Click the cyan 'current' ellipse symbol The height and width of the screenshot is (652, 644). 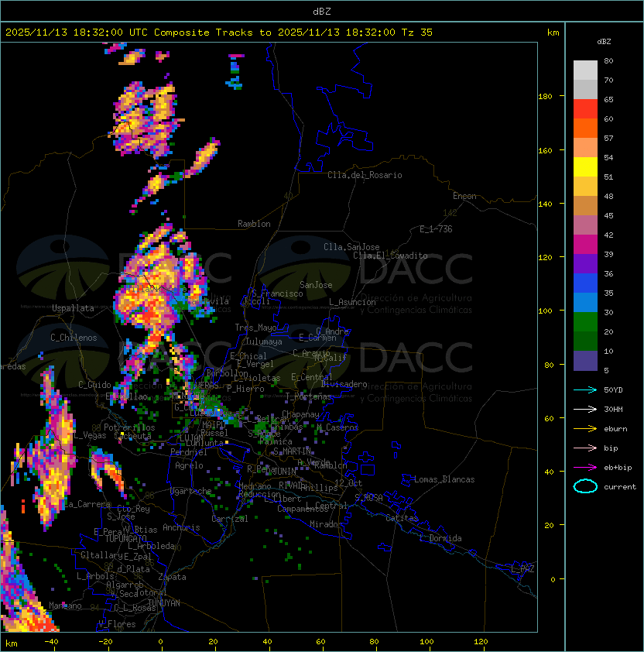coord(585,486)
